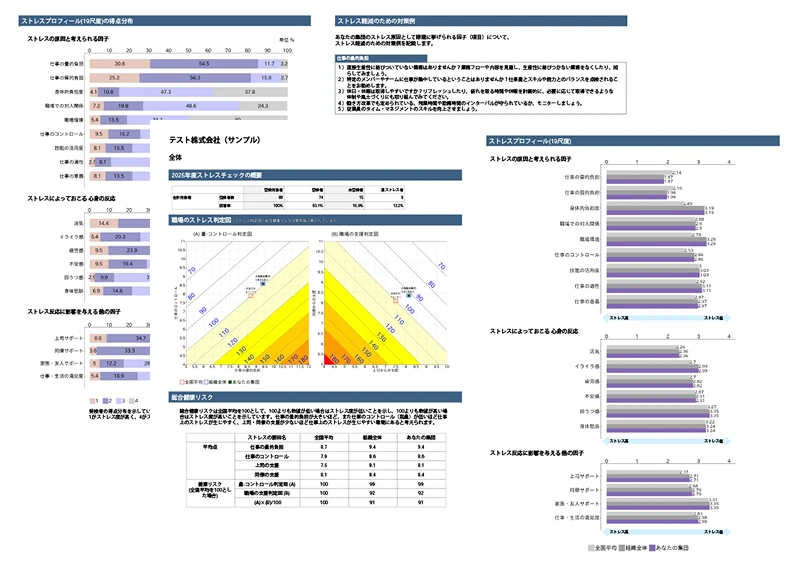Click the 56.3 bar segment
The height and width of the screenshot is (578, 797).
(x=195, y=78)
